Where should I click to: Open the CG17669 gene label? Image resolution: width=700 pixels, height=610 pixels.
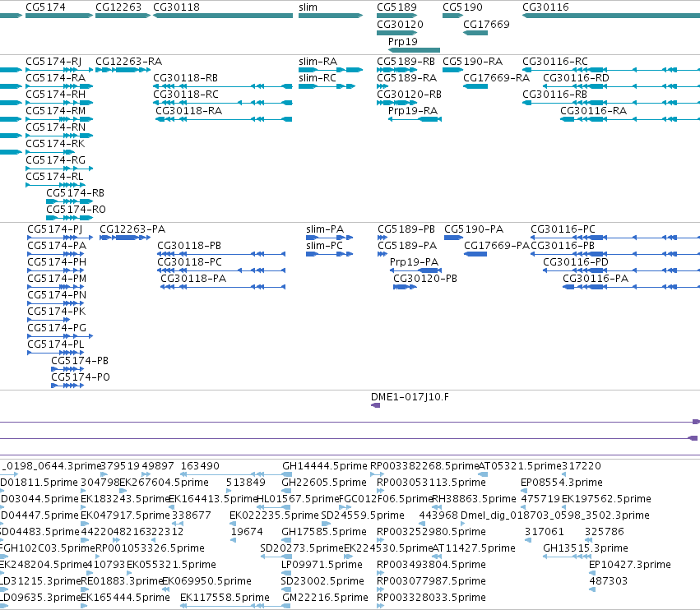point(486,24)
